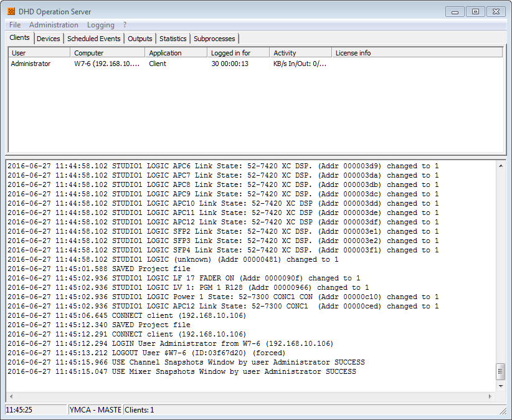Screen dimensions: 512x420
Task: Switch to the Clients tab
Action: click(x=19, y=37)
